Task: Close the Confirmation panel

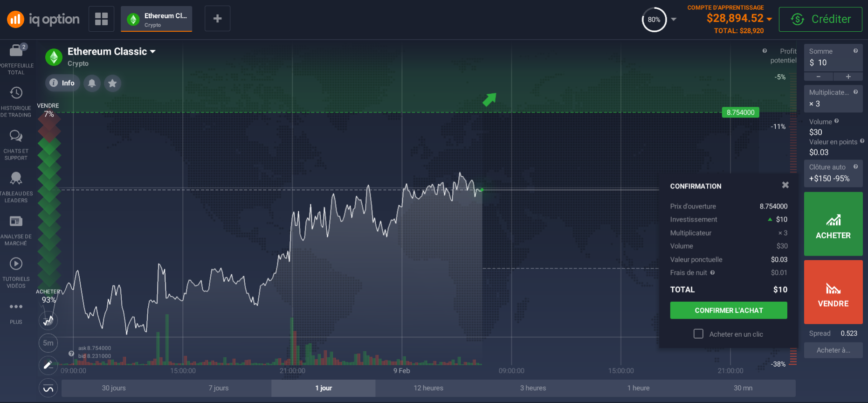Action: click(x=785, y=185)
